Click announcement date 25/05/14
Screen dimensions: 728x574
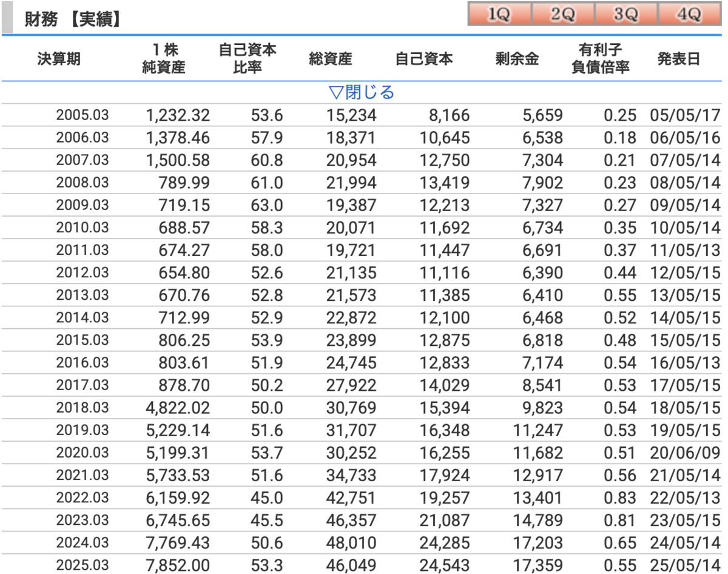[685, 565]
